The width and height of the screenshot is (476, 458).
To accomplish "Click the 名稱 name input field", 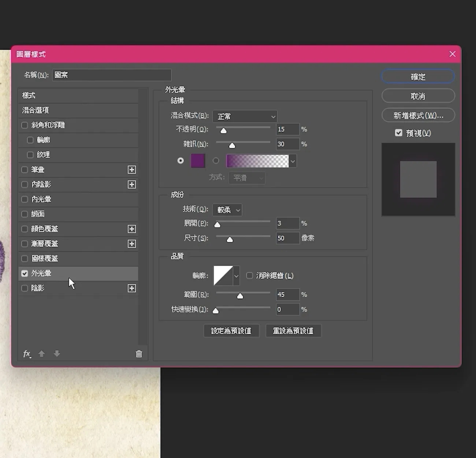I will tap(112, 75).
